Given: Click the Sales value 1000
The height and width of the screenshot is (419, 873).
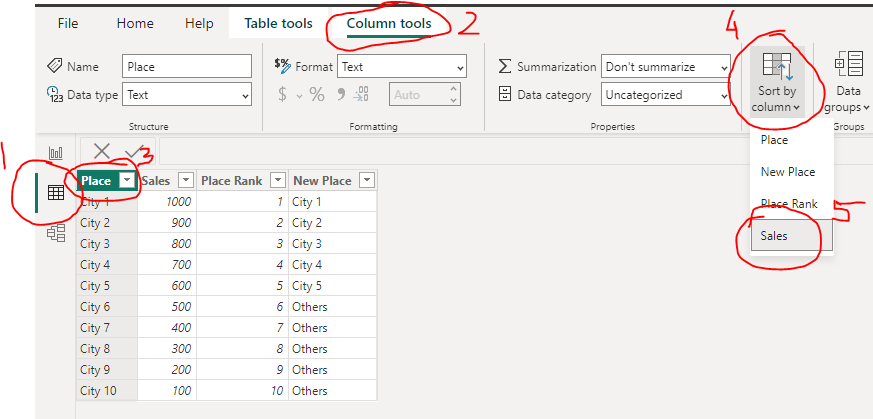Looking at the screenshot, I should 179,201.
